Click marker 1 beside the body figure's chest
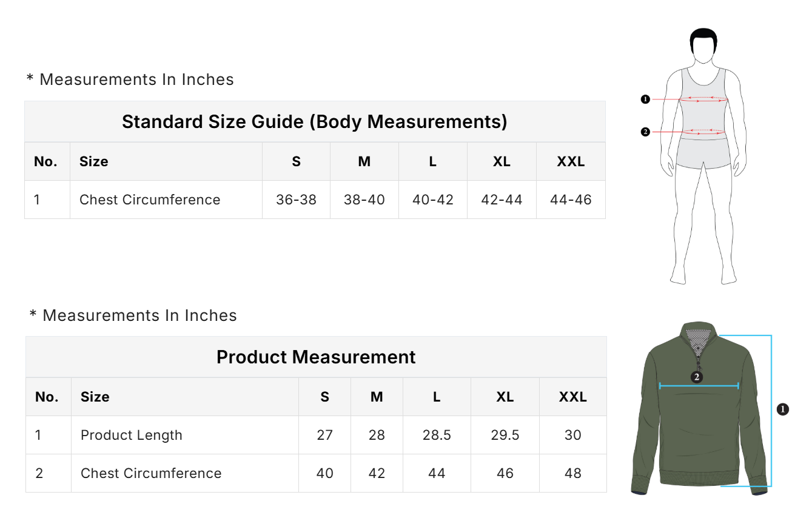Image resolution: width=812 pixels, height=532 pixels. [x=645, y=99]
